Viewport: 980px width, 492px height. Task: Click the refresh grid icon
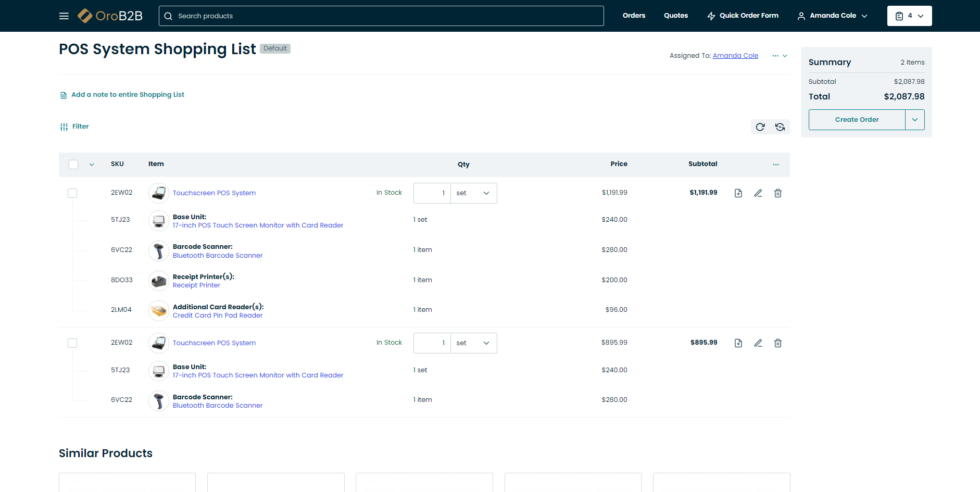pyautogui.click(x=760, y=127)
